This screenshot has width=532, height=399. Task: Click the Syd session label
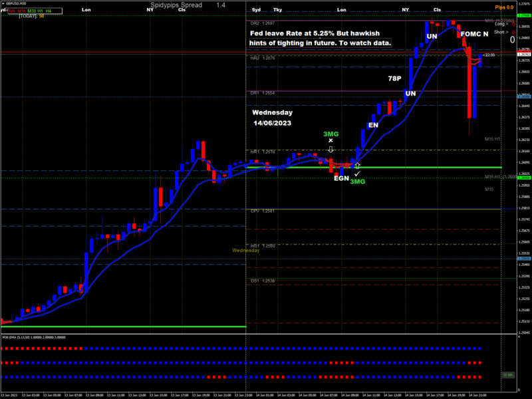point(257,10)
